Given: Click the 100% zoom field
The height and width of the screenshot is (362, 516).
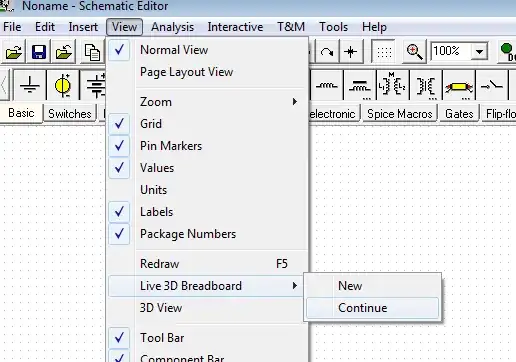Looking at the screenshot, I should click(x=451, y=51).
